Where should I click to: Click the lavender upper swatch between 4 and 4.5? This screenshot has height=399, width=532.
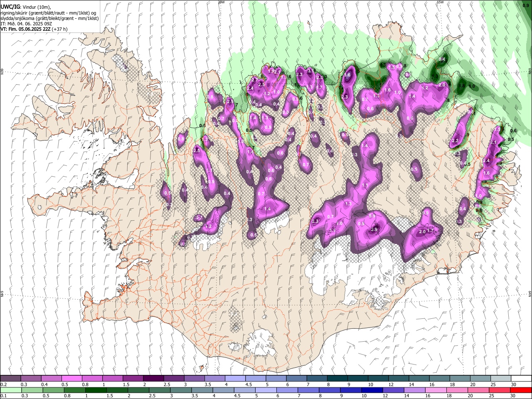[x=235, y=378]
